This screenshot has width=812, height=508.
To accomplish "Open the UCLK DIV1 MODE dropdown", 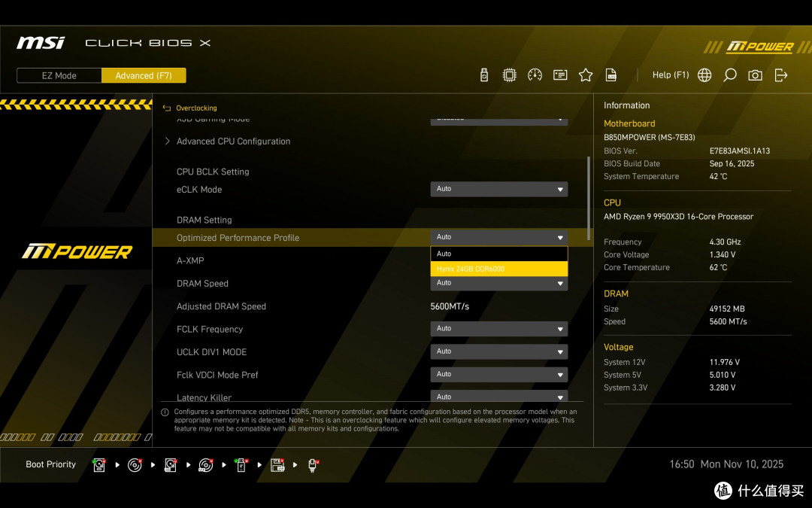I will [498, 351].
